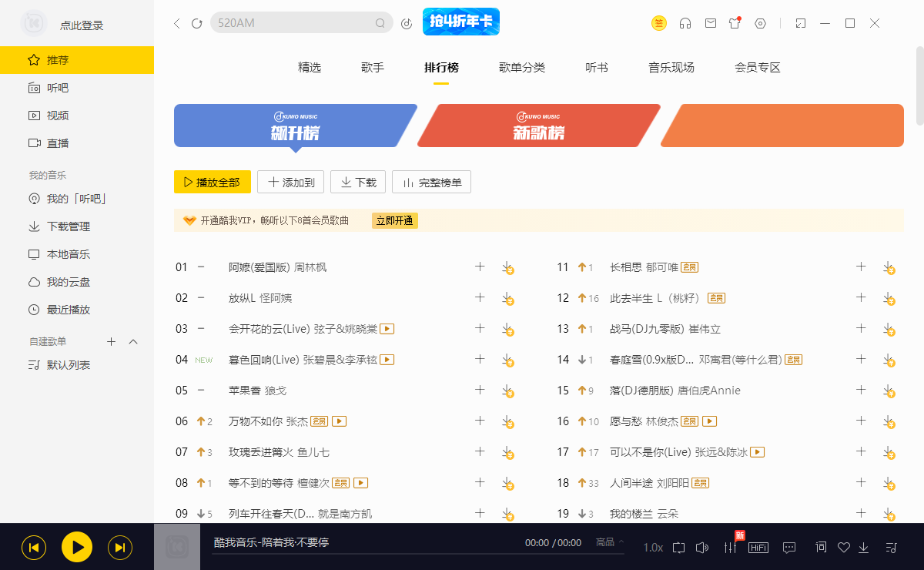Open the message mail icon
This screenshot has width=924, height=570.
(711, 23)
